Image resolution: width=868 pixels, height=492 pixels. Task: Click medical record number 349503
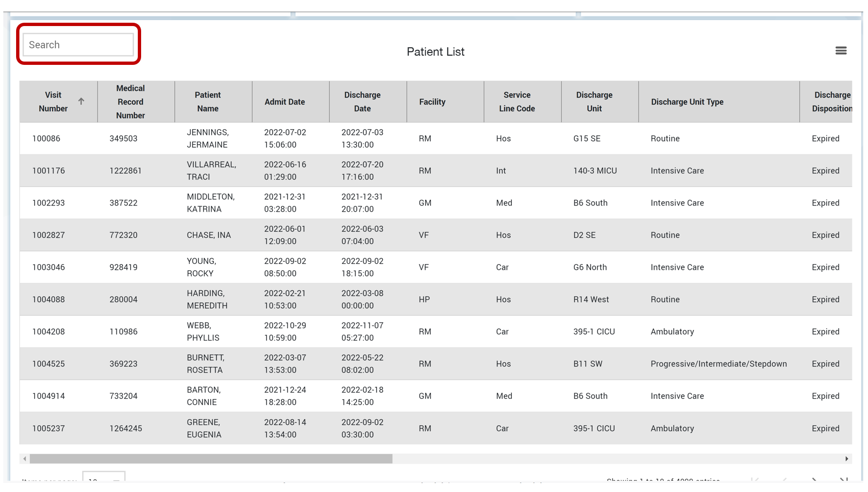(124, 139)
